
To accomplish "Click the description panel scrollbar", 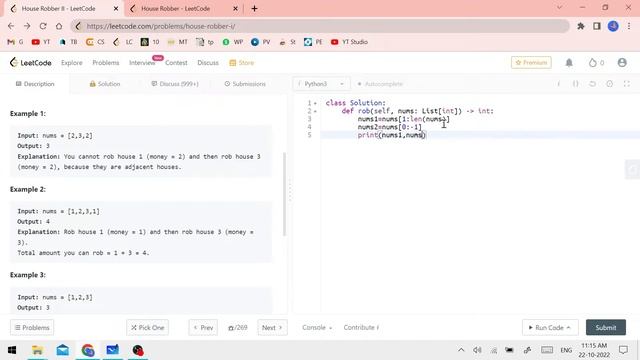I will pos(284,194).
